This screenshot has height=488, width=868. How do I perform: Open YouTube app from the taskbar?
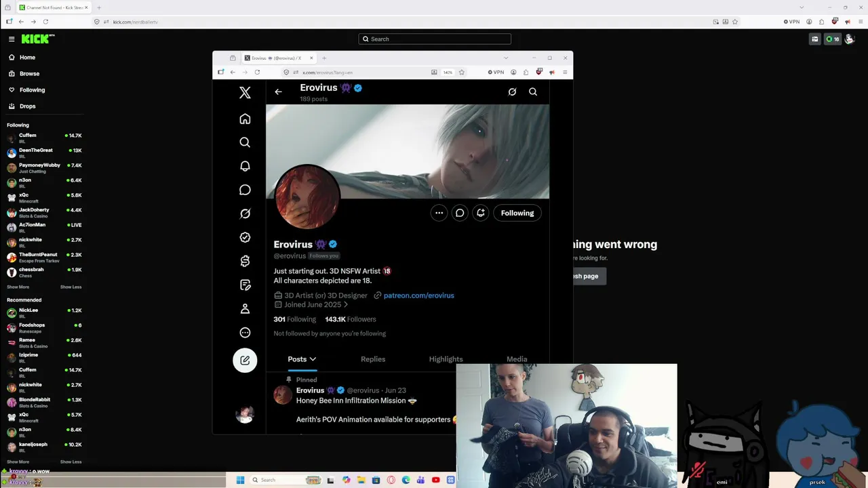pyautogui.click(x=435, y=480)
